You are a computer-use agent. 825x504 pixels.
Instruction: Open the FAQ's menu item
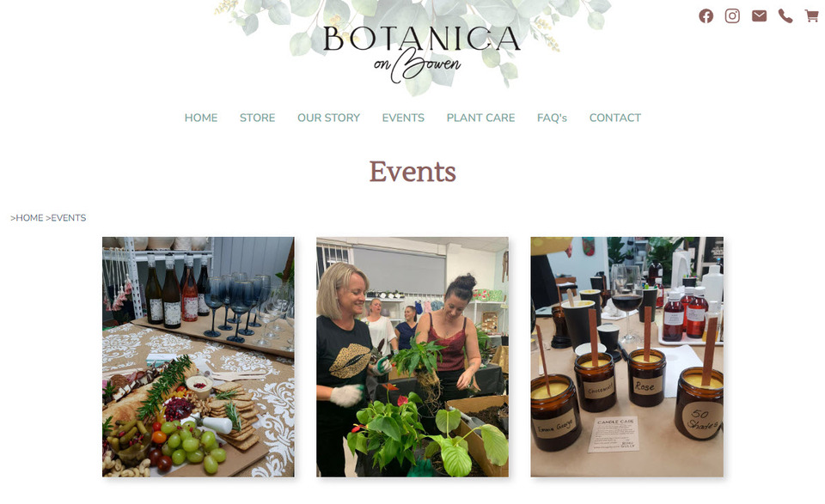coord(552,118)
